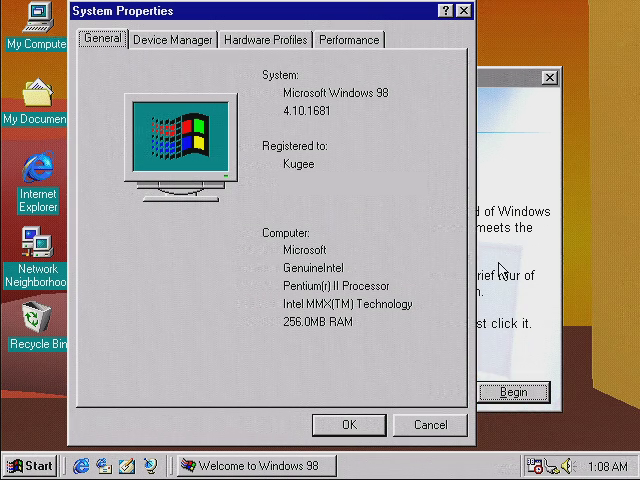The image size is (640, 480).
Task: Click the taskbar clock showing 1:08 AM
Action: [x=608, y=466]
